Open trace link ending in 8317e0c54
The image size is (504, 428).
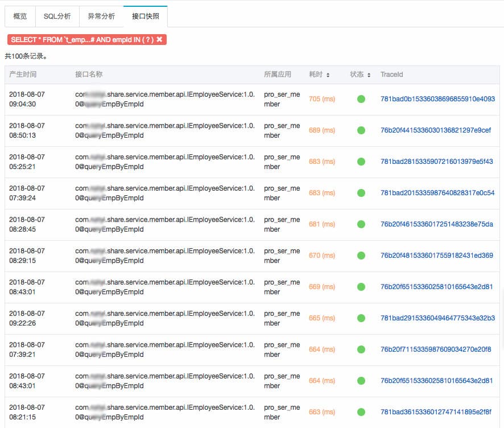pyautogui.click(x=437, y=193)
